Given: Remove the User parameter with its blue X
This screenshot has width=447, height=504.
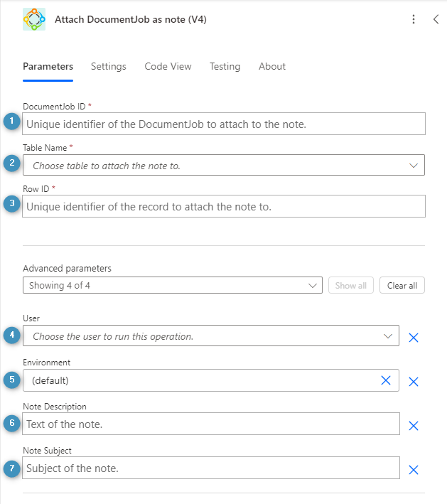Looking at the screenshot, I should tap(414, 338).
